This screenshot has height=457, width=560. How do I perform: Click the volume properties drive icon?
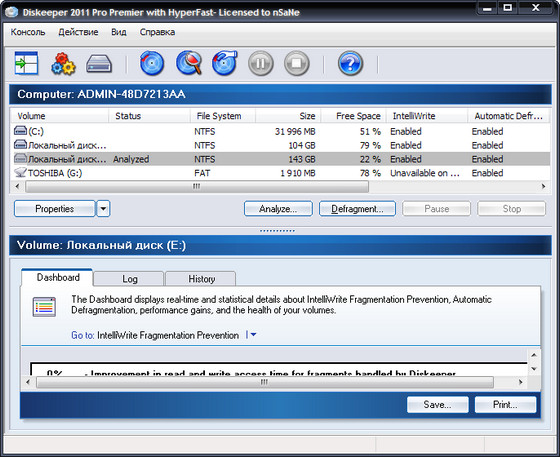tap(99, 64)
